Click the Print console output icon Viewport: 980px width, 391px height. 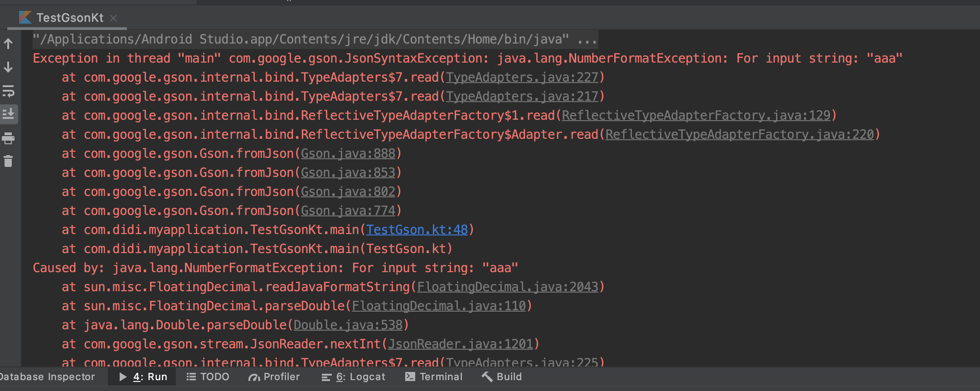(x=8, y=138)
